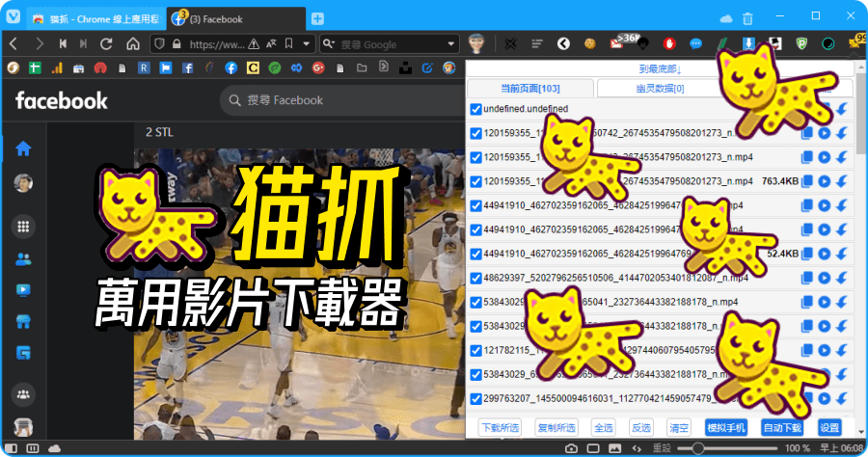Copy link of 121782115 row
868x457 pixels.
pos(807,350)
